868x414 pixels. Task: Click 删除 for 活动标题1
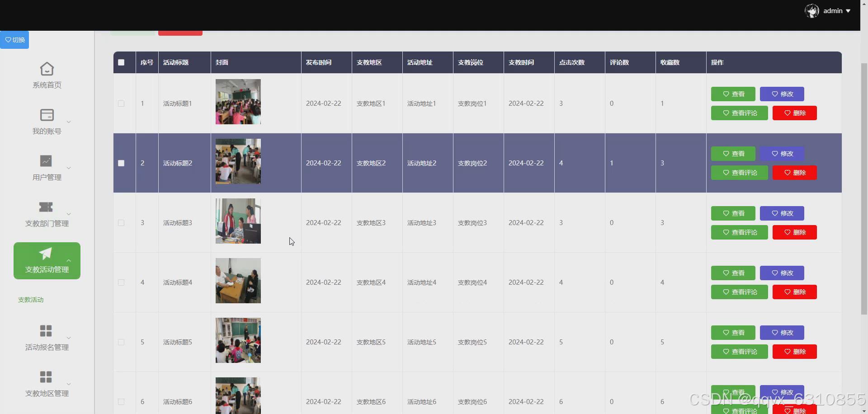[794, 113]
